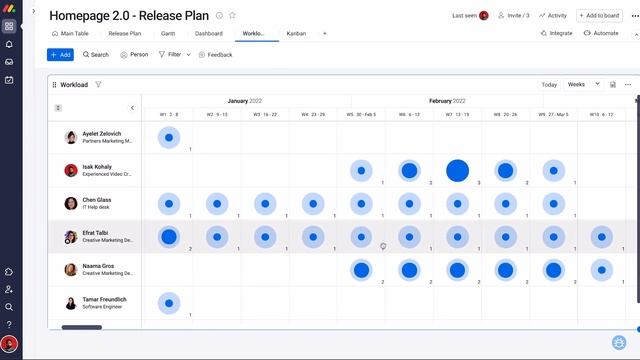Jump to Today in workload

tap(549, 84)
